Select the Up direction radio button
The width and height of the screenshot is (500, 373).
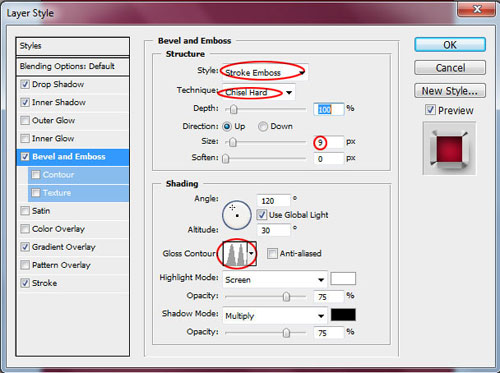point(227,126)
